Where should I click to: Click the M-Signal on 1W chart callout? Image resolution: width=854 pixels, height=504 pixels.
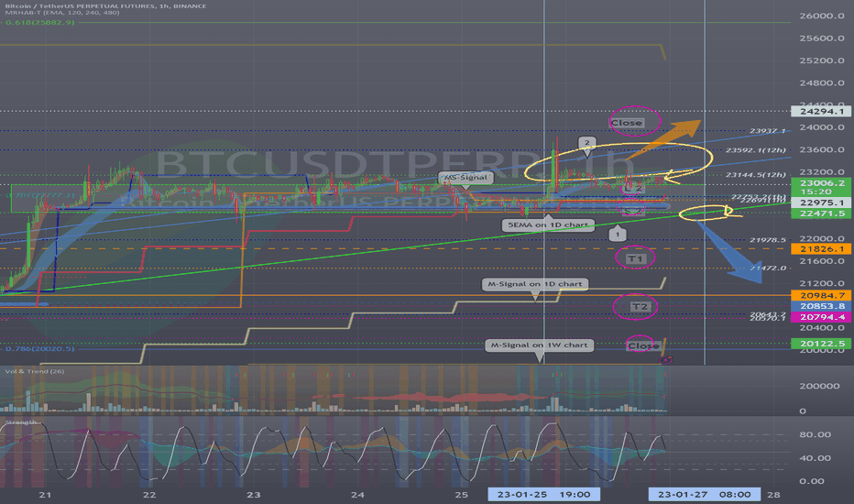(x=539, y=345)
